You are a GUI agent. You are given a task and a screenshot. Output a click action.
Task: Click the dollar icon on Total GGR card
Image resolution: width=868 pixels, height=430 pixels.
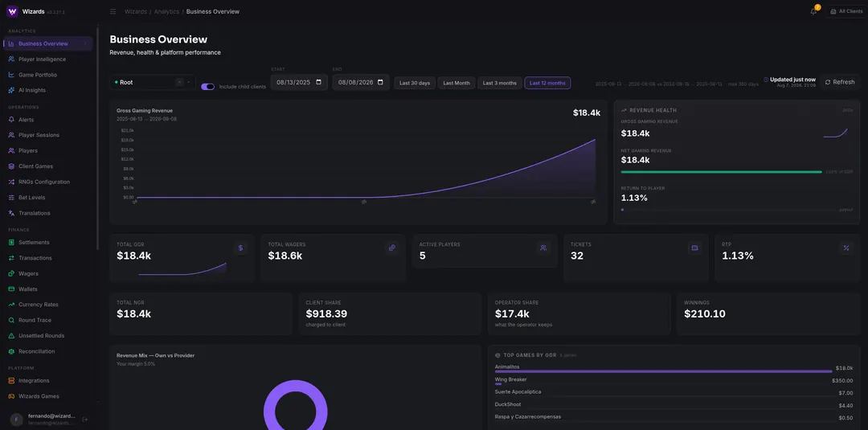click(240, 248)
